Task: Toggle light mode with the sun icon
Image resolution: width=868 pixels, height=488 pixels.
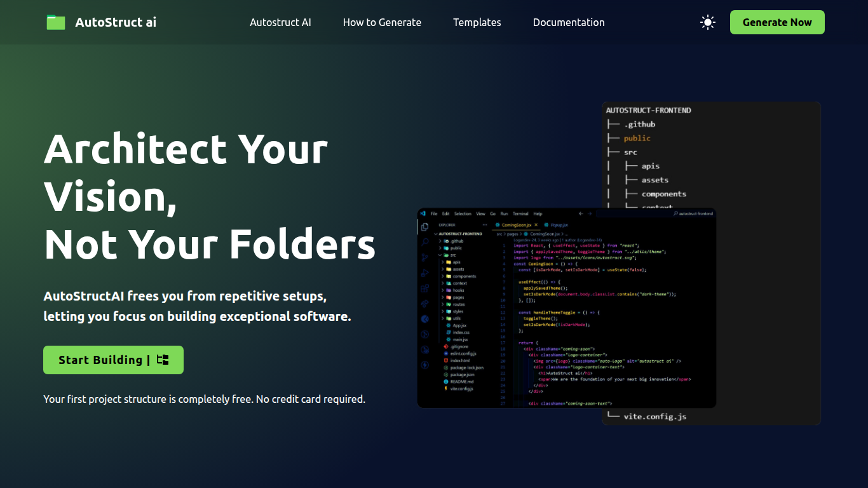Action: tap(707, 22)
